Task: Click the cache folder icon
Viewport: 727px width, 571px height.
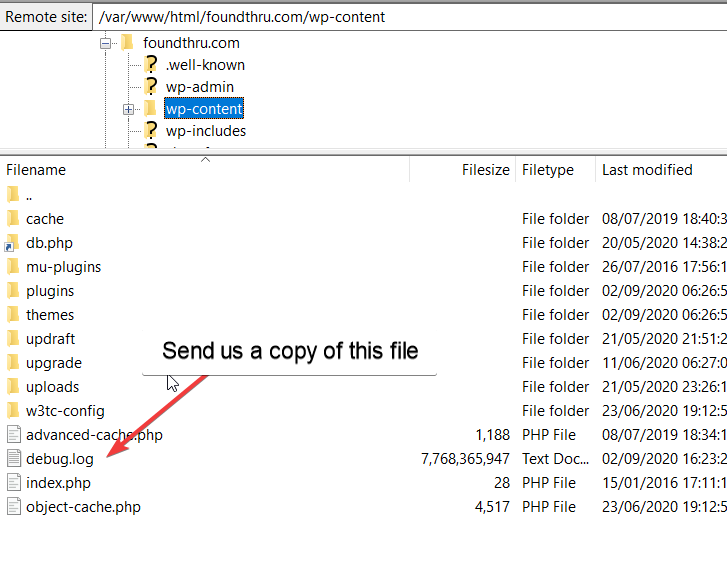Action: tap(13, 218)
